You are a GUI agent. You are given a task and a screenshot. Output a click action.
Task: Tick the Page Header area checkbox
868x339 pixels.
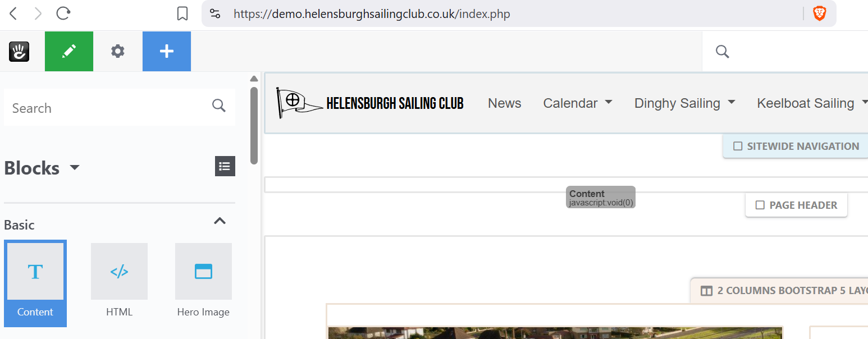760,205
